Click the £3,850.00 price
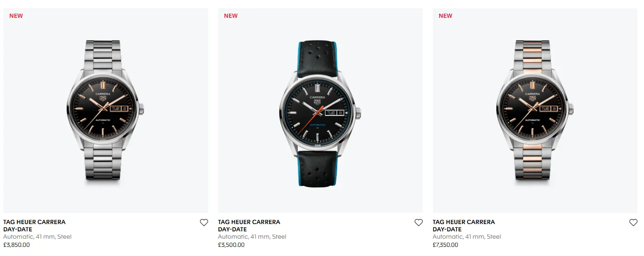The width and height of the screenshot is (644, 256). [16, 245]
